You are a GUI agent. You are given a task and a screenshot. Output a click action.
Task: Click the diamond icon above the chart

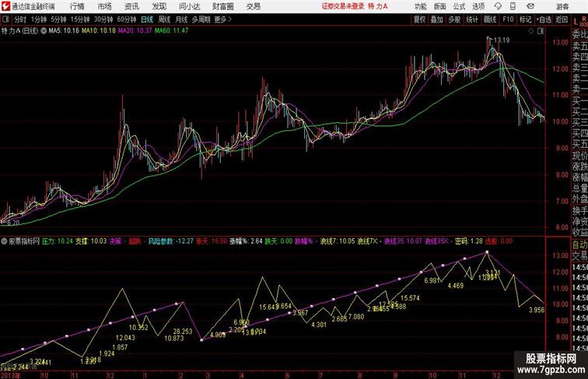[x=531, y=31]
